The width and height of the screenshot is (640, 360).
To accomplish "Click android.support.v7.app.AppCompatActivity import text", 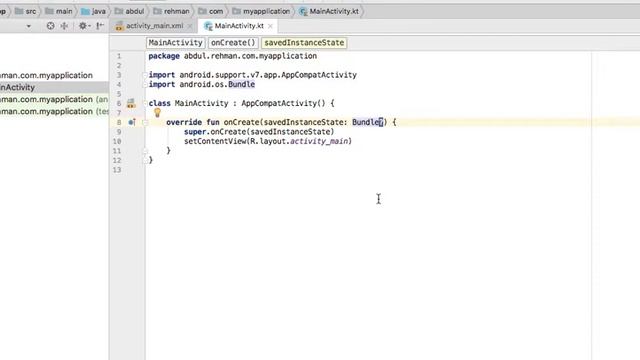I will [268, 75].
